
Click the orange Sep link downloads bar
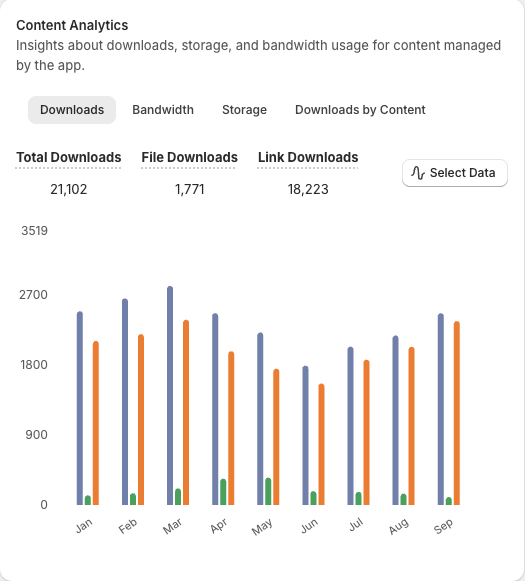coord(457,413)
